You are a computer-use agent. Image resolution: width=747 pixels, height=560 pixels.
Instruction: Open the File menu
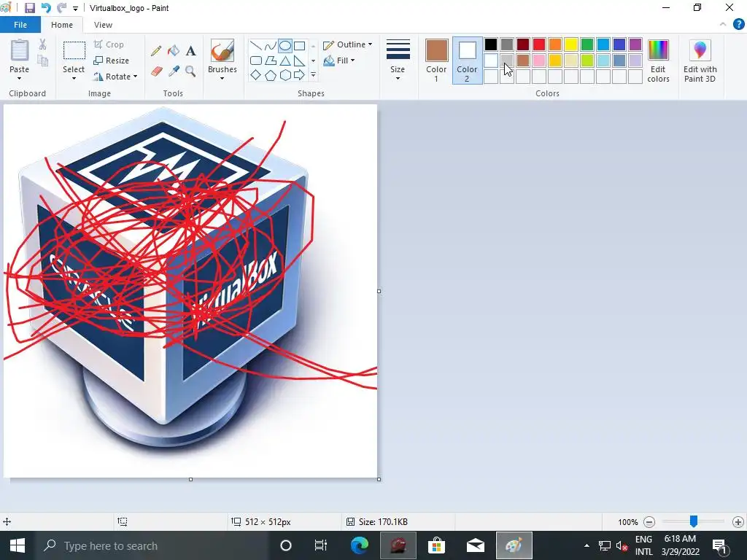pyautogui.click(x=20, y=25)
